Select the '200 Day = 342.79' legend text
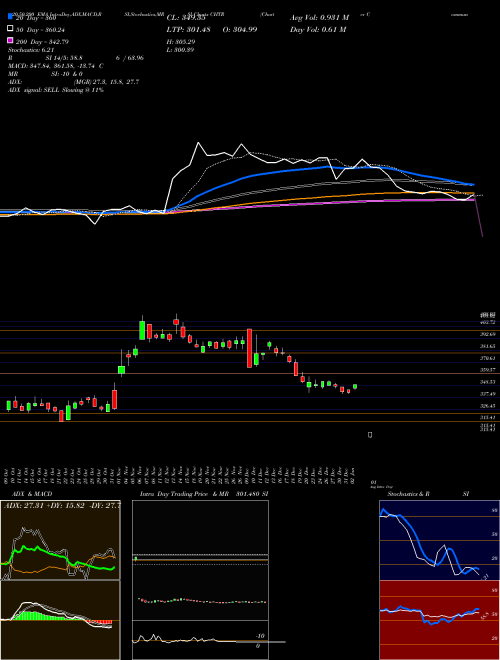Image resolution: width=500 pixels, height=660 pixels. [x=43, y=42]
